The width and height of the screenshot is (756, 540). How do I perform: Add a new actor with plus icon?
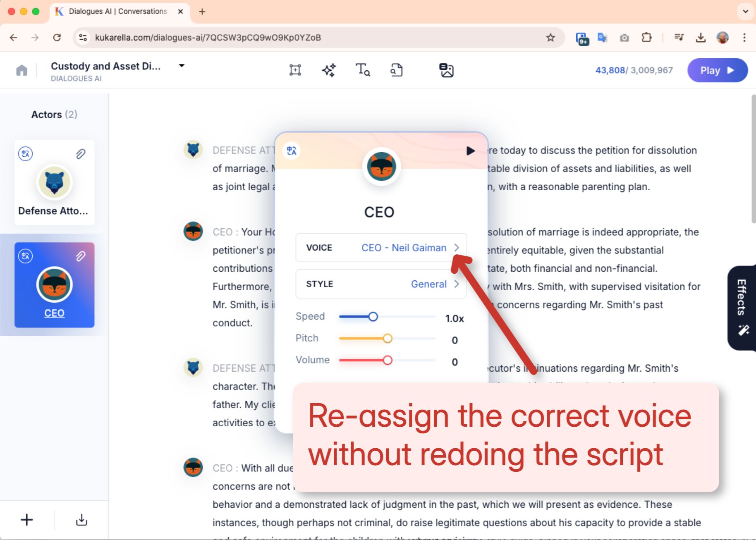pyautogui.click(x=27, y=520)
